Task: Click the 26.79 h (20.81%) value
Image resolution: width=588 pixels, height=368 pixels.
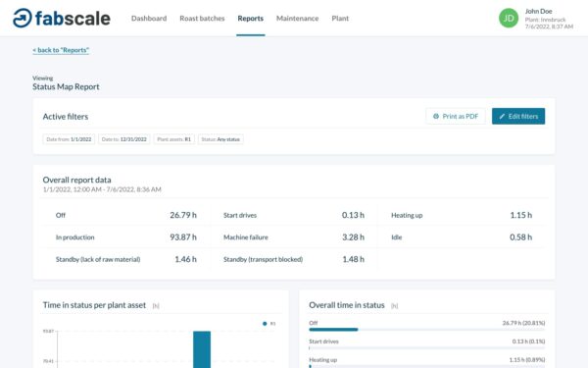Action: (x=524, y=323)
